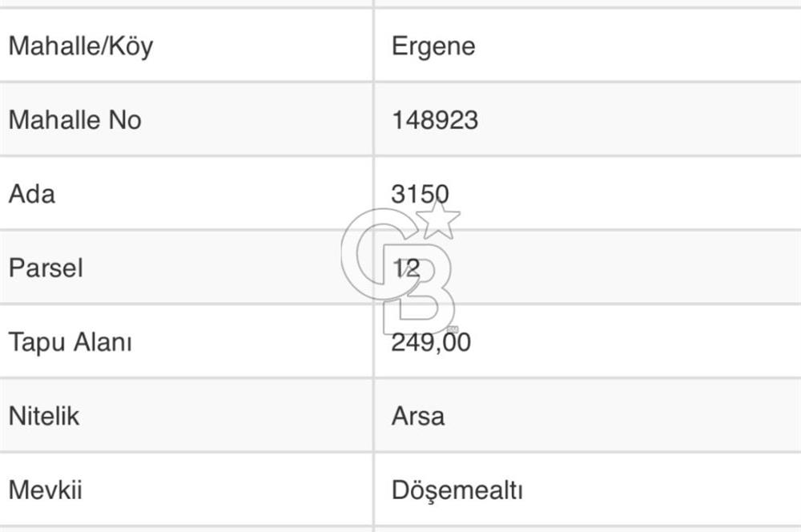Select the Mahalle No label

[74, 120]
